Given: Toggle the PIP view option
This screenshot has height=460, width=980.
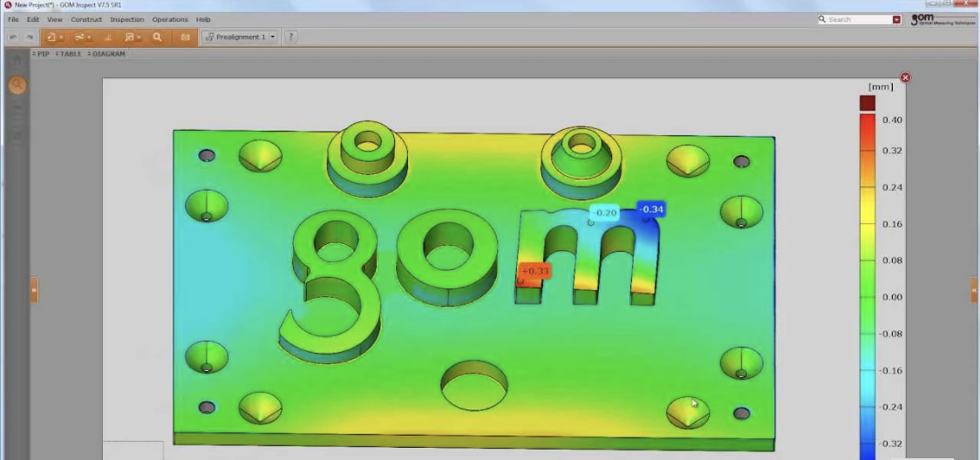Looking at the screenshot, I should click(41, 54).
